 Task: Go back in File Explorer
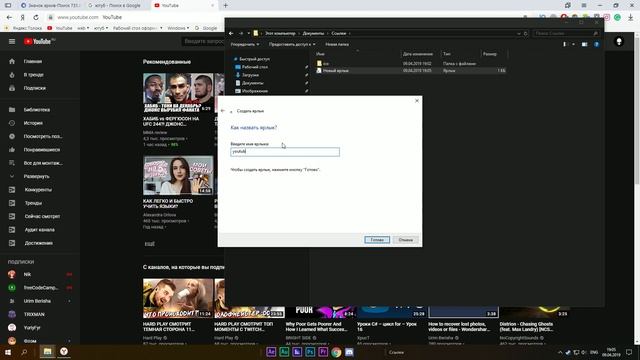coord(231,33)
